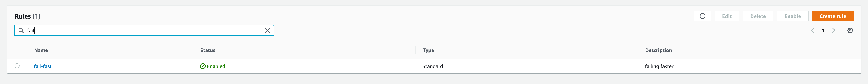Sort by the Status column header
This screenshot has height=84, width=868.
[x=208, y=50]
